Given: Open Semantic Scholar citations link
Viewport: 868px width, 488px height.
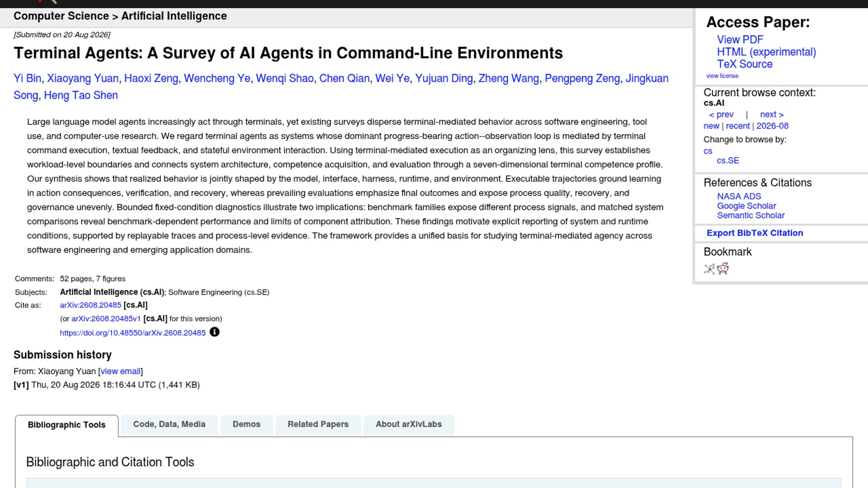Looking at the screenshot, I should (750, 216).
